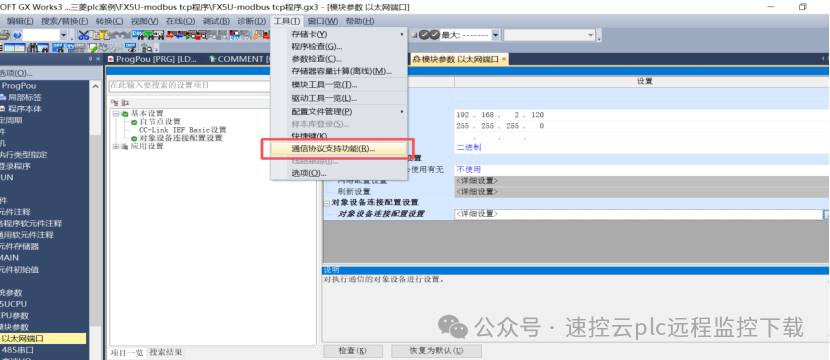Open the 在线(O) menu

coord(181,21)
